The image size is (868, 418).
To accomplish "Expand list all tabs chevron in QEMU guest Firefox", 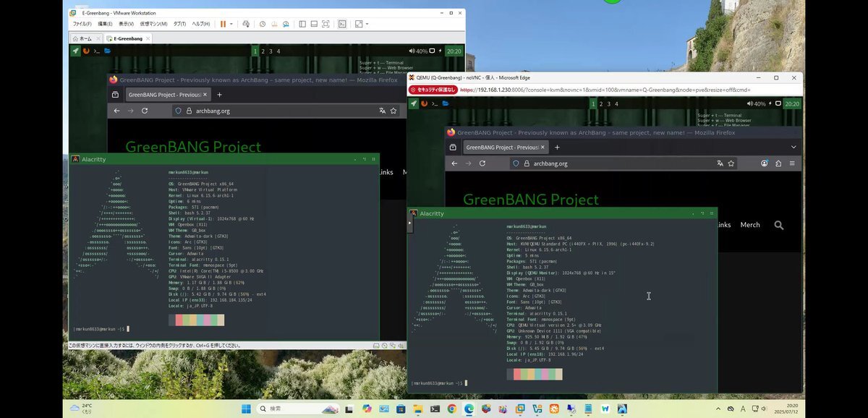I will 793,147.
